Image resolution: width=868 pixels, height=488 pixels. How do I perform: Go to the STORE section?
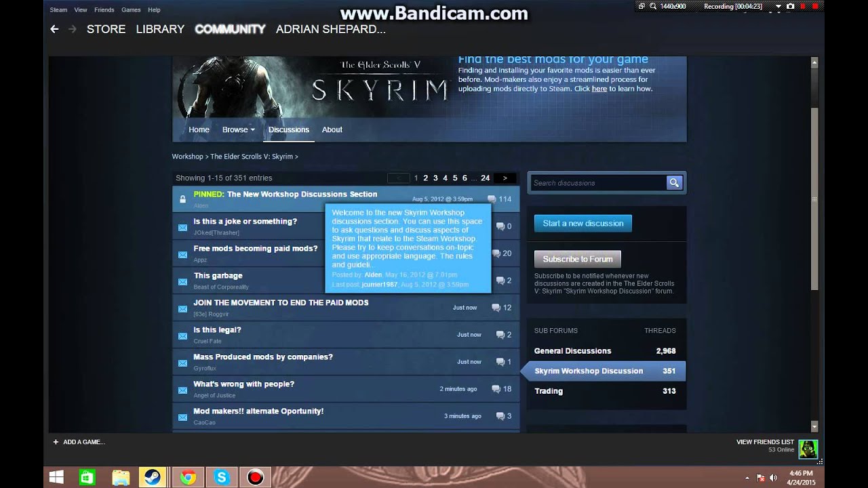click(x=106, y=29)
